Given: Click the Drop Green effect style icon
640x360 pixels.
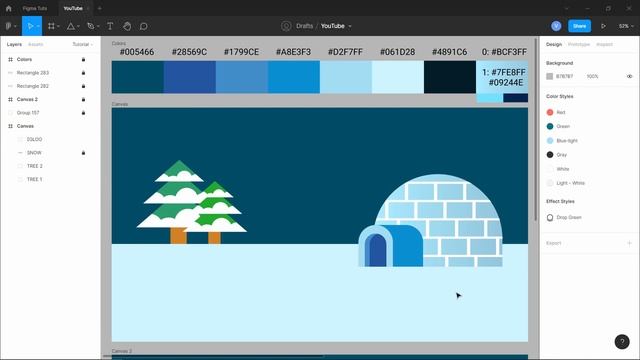Looking at the screenshot, I should coord(550,218).
